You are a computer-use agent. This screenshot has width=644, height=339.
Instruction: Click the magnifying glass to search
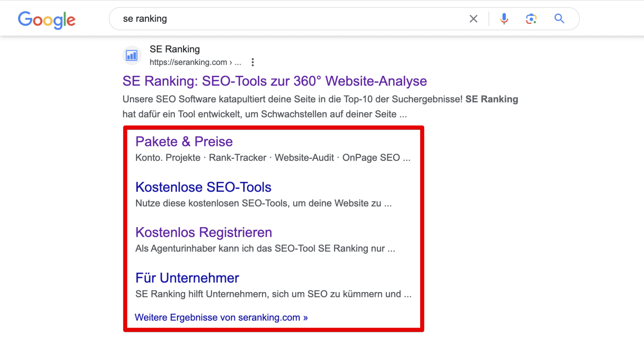point(559,18)
